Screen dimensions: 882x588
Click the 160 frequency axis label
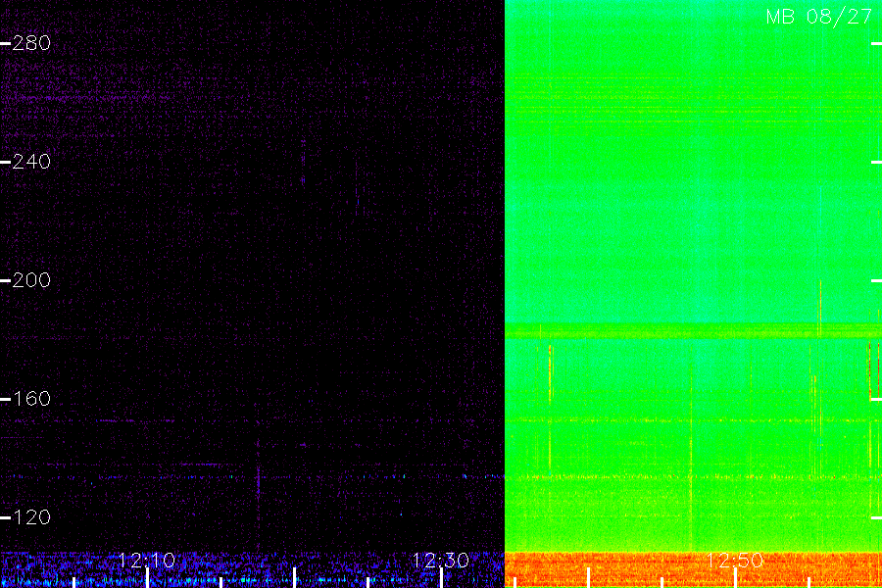tap(31, 399)
